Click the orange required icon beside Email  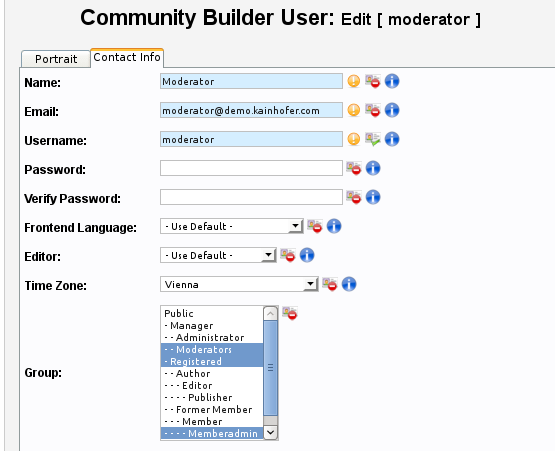(x=354, y=110)
